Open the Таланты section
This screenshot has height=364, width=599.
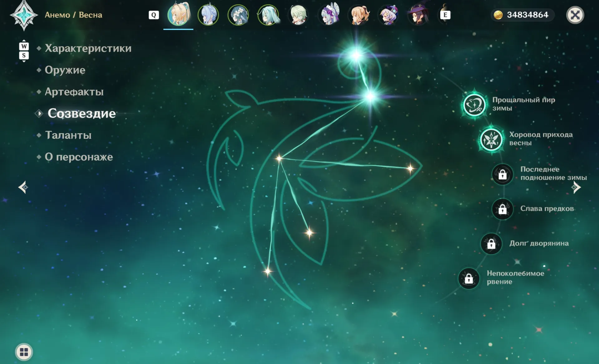[68, 135]
